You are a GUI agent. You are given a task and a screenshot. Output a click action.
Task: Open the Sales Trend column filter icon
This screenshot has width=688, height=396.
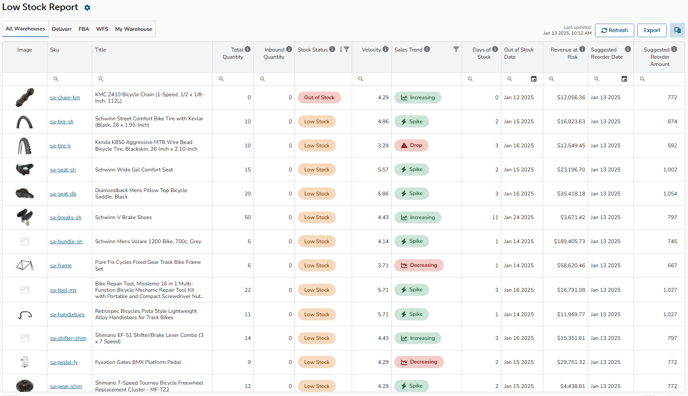(456, 50)
